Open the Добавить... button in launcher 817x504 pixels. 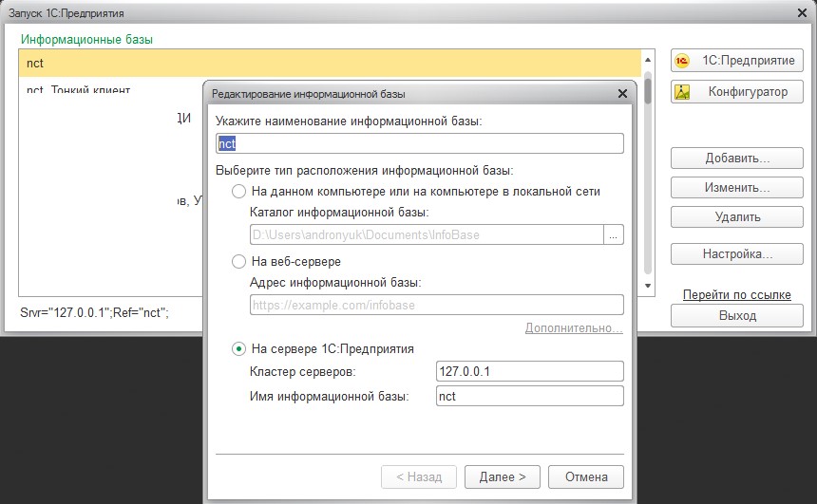(x=737, y=159)
